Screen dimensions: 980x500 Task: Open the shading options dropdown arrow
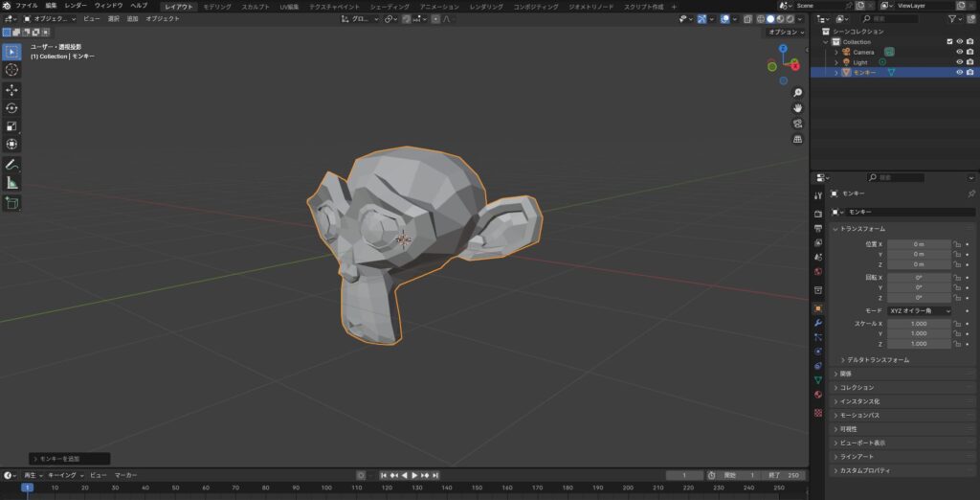pyautogui.click(x=801, y=19)
